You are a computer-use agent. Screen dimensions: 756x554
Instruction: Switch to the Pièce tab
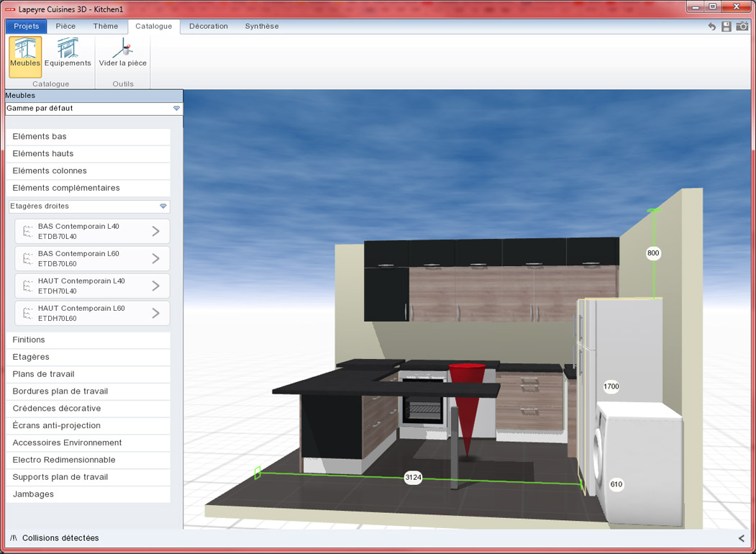coord(65,26)
